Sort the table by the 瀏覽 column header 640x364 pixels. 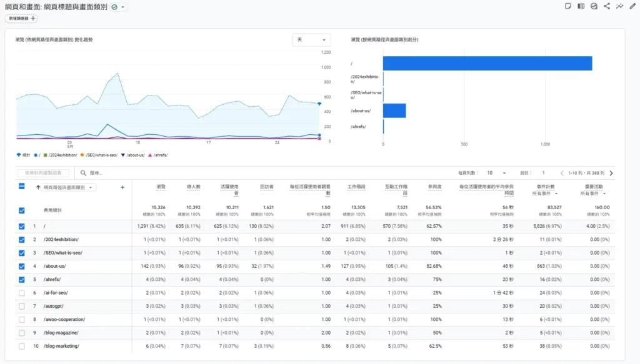pyautogui.click(x=161, y=187)
